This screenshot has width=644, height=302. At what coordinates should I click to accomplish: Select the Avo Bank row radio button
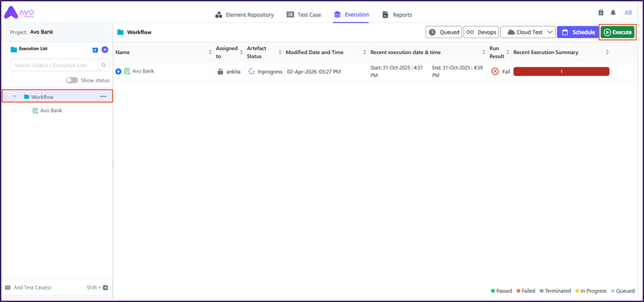[x=119, y=71]
